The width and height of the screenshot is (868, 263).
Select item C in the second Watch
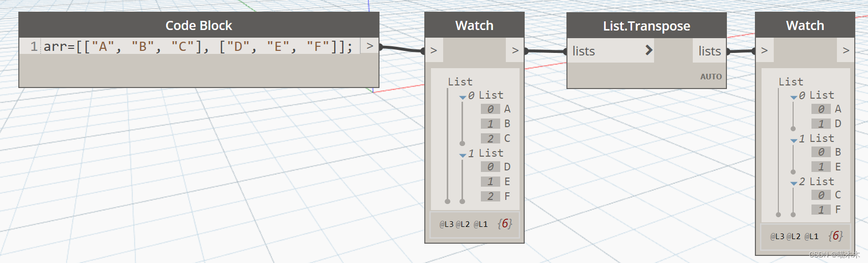tap(838, 195)
